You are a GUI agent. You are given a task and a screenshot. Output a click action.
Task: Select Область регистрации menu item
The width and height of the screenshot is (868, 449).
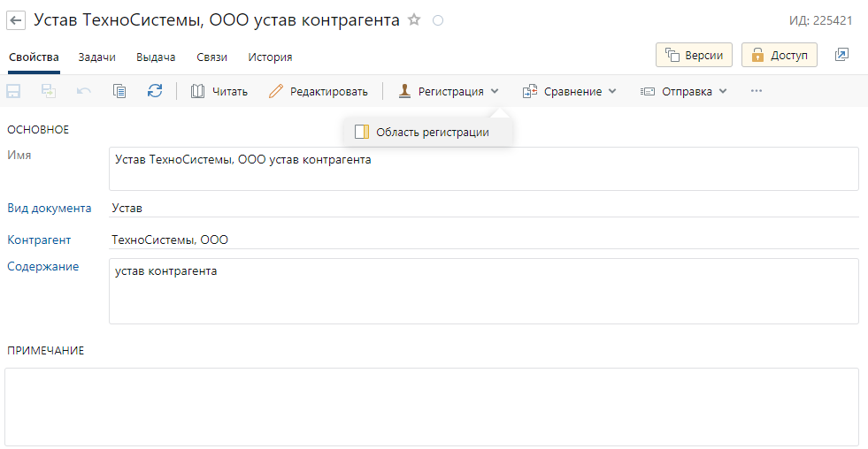point(427,133)
